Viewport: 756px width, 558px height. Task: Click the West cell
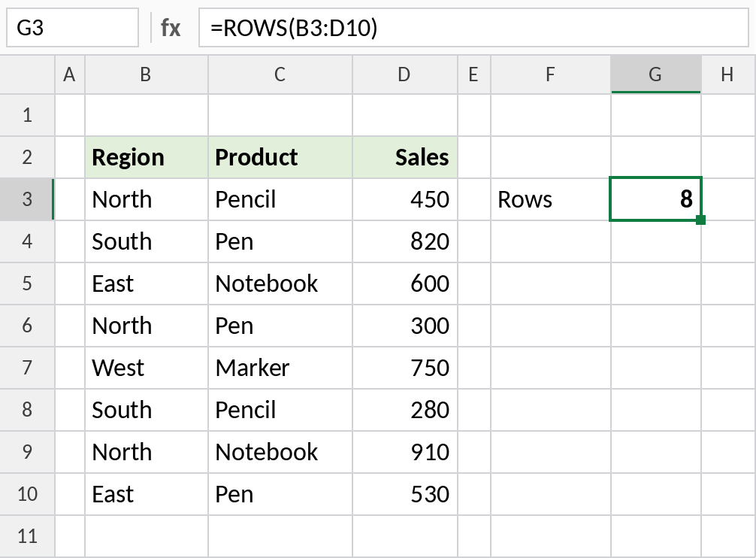tap(146, 368)
